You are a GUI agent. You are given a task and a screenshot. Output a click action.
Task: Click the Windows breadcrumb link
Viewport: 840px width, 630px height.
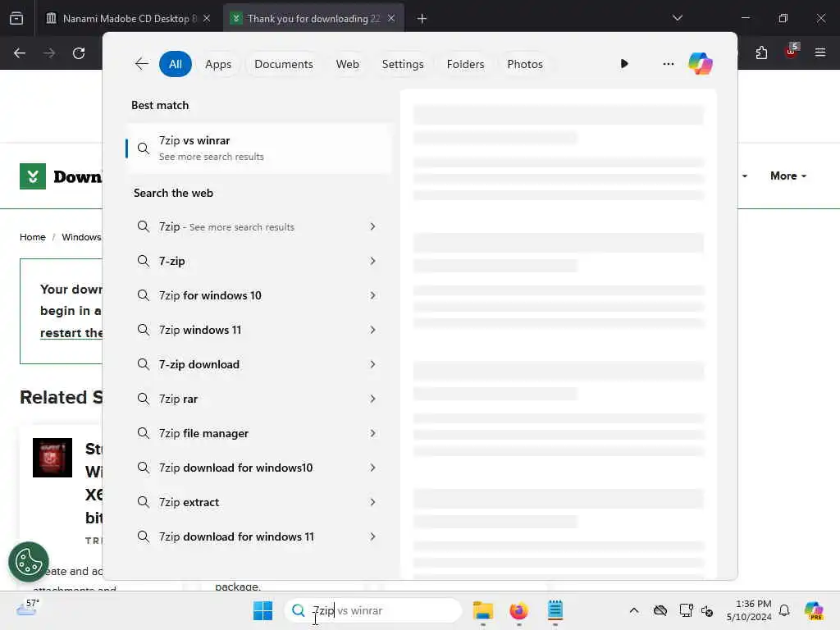81,237
